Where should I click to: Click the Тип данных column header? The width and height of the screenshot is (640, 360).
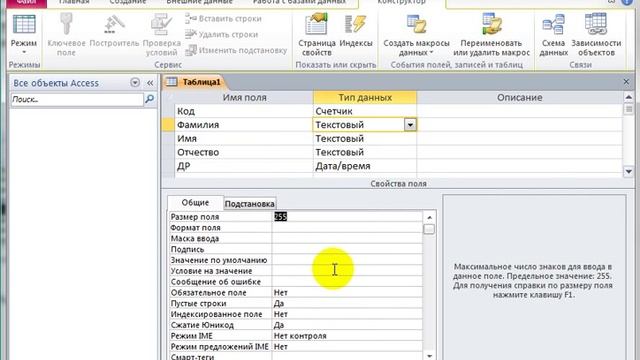(x=365, y=98)
